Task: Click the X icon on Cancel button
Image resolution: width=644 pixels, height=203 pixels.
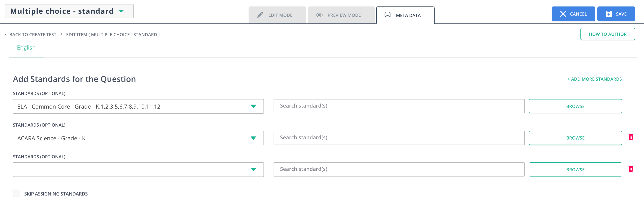Action: [563, 14]
